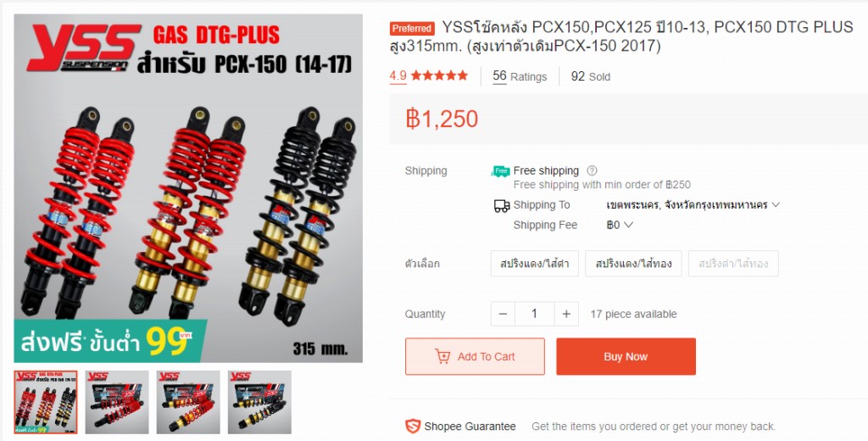Select the greyed สปริงดำ/ไส้ทอง variant option
Viewport: 868px width, 441px height.
(x=733, y=264)
